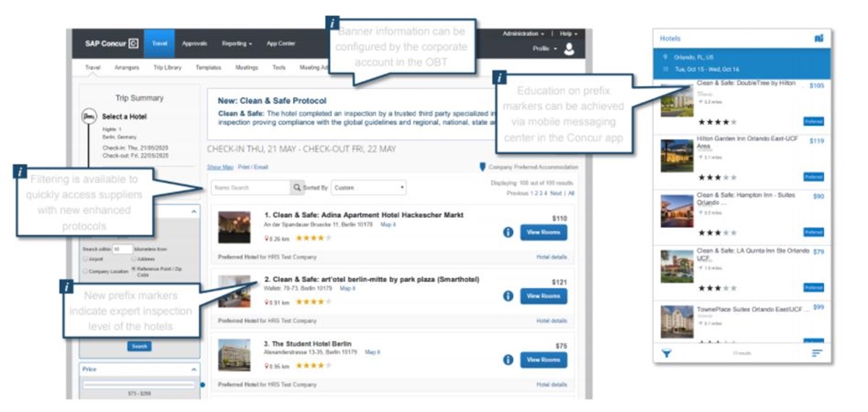Screen dimensions: 868x412
Task: Select the Travel tab in top bar
Action: [158, 43]
